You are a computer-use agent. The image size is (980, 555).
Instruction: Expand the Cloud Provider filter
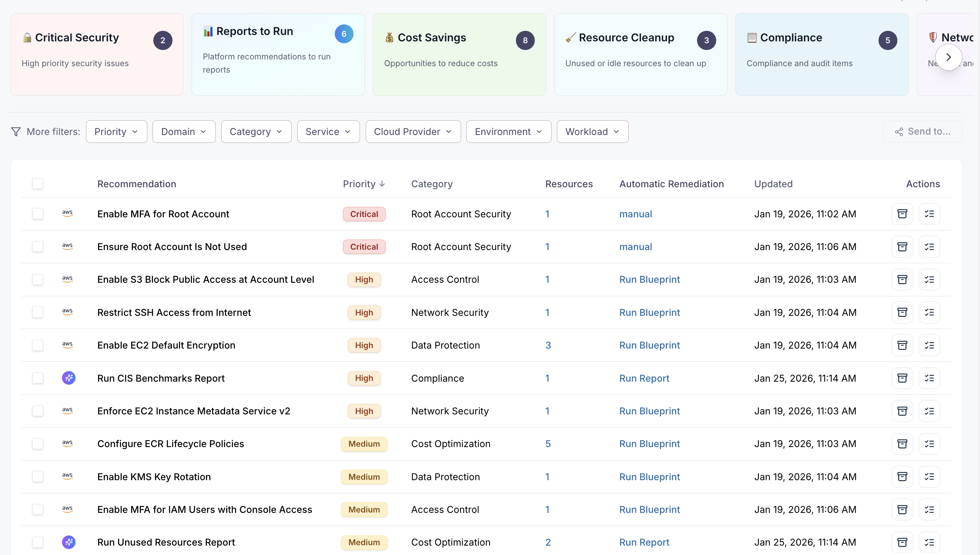413,131
